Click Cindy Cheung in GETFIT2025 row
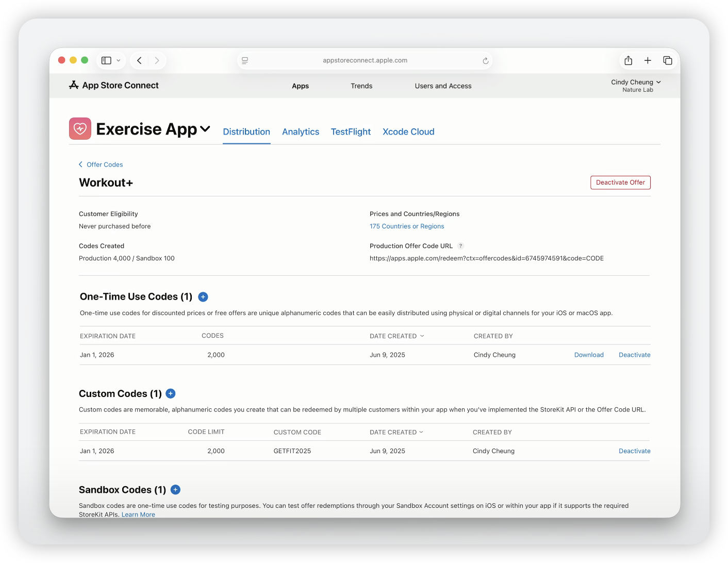This screenshot has width=728, height=563. (x=493, y=451)
